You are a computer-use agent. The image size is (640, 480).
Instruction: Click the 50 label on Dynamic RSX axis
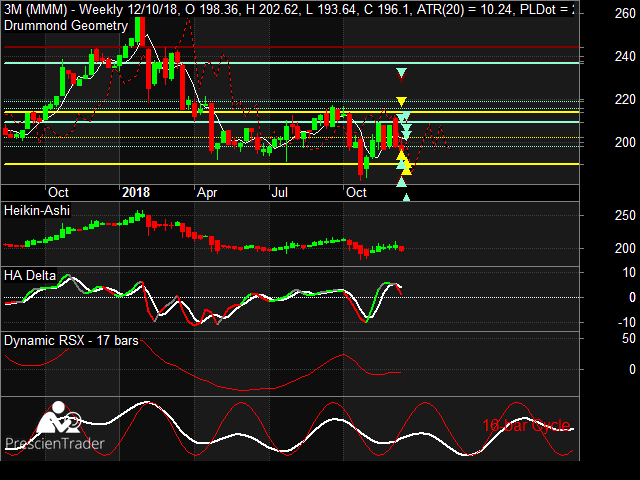(x=629, y=338)
